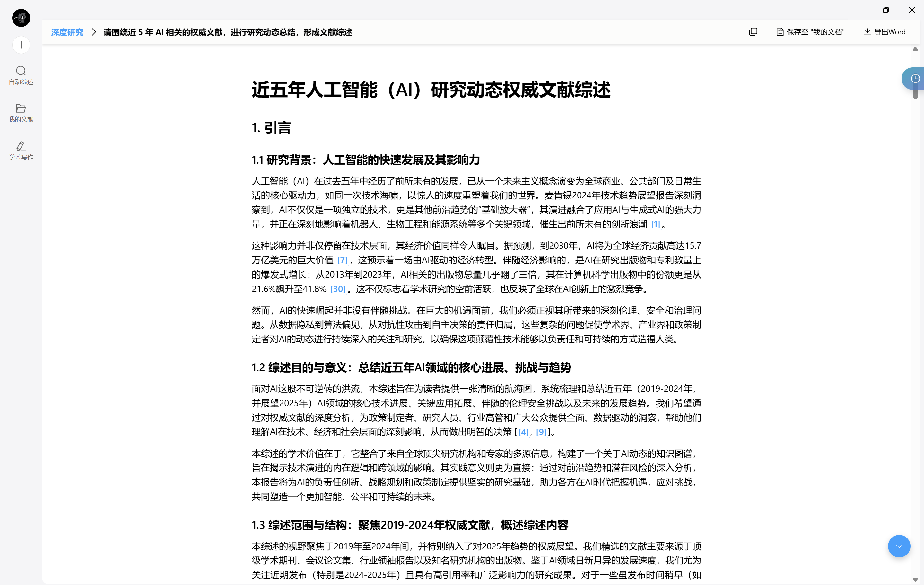Save to "我的文档" button

810,32
